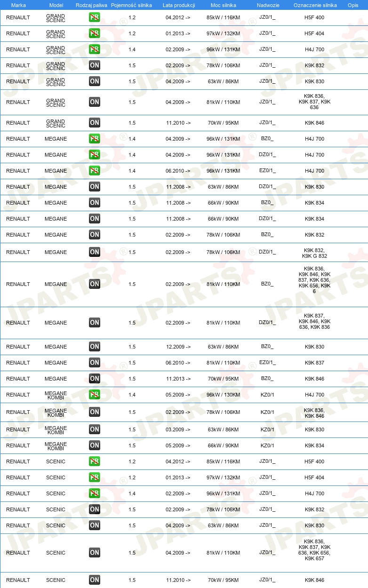Click "63kW / 86KM" cell in Megane 12.2009 row

224,347
